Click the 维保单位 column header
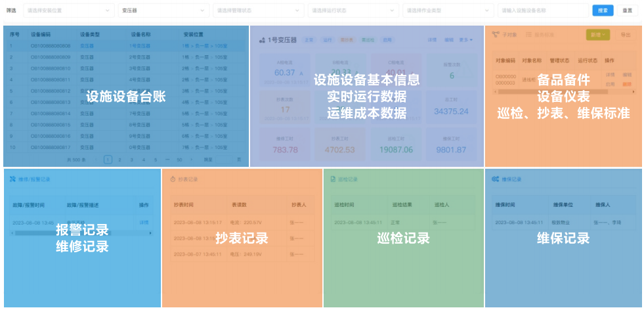Screen dimensions: 644x310 click(563, 204)
